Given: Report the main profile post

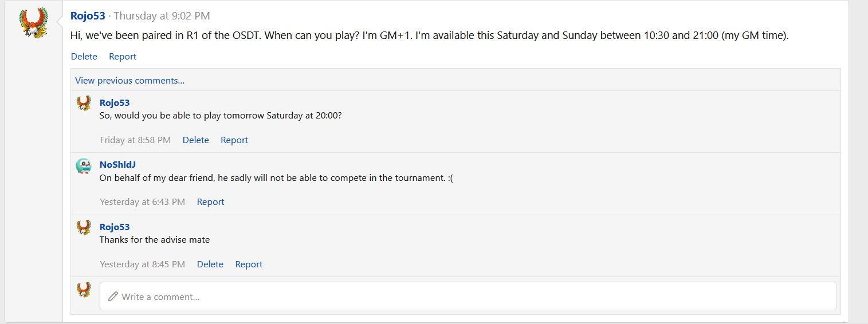Looking at the screenshot, I should 123,57.
